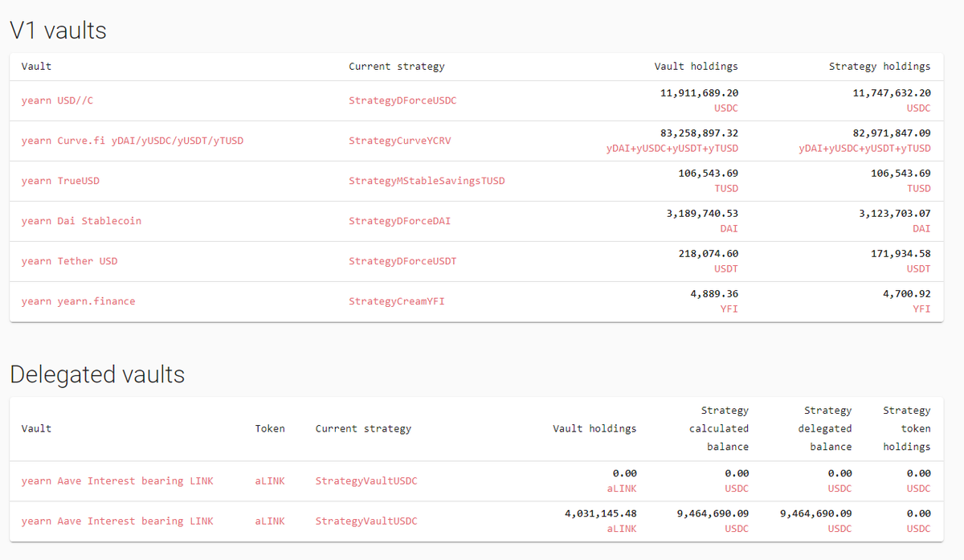Click yDAI+yUSDC+yUSDT+yTUSD token under 82,971,847.09
The image size is (964, 560).
pos(865,148)
